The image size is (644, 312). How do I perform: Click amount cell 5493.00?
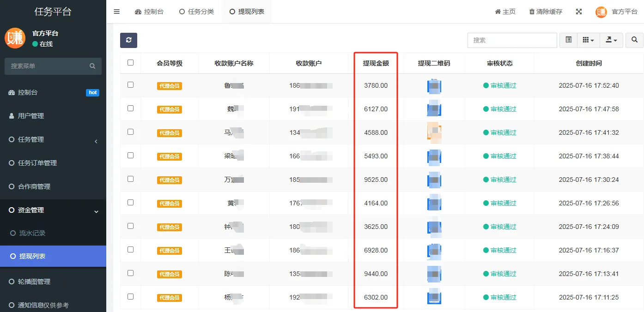(376, 156)
